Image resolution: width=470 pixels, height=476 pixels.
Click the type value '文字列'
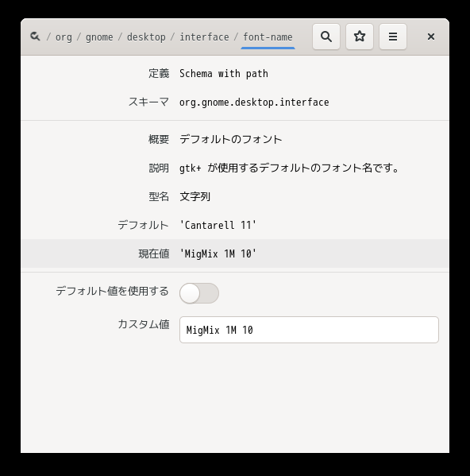[195, 197]
